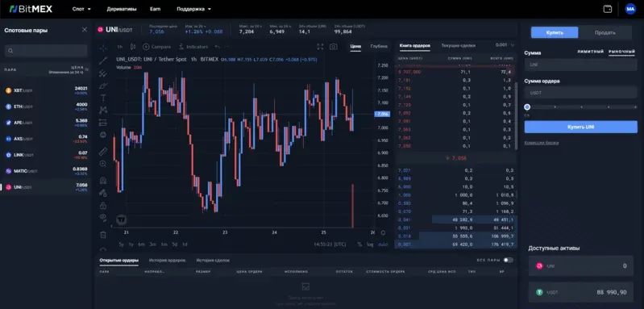Click the Купить tab button

[x=555, y=32]
